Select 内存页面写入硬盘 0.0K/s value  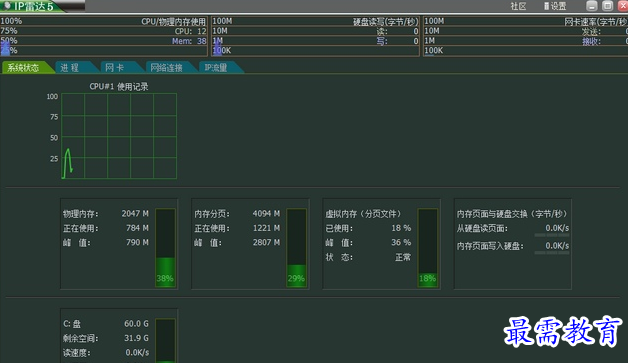coord(557,246)
